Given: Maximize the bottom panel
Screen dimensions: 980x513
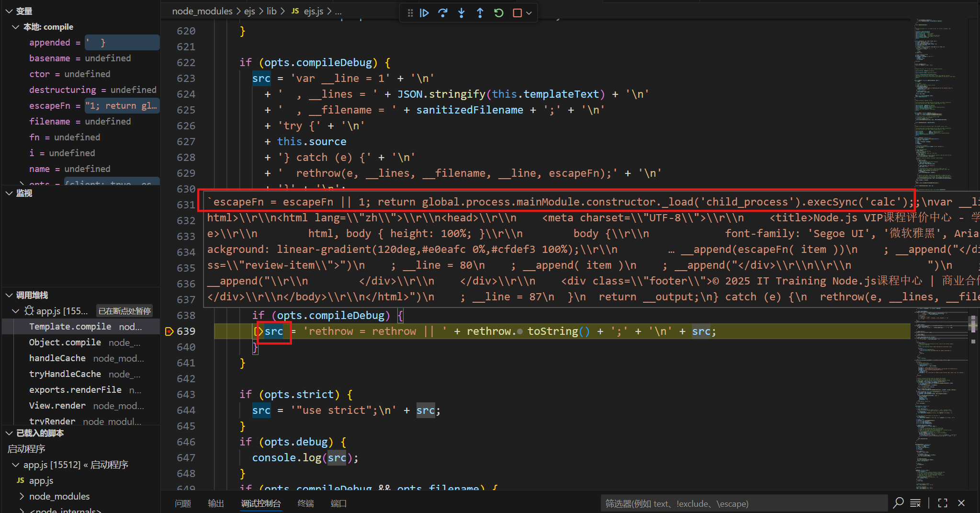Looking at the screenshot, I should 943,503.
